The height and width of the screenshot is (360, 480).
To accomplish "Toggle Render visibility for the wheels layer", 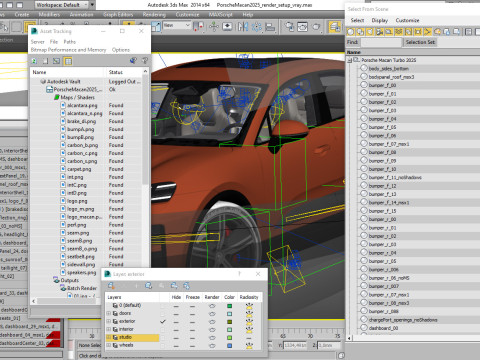I will click(212, 346).
